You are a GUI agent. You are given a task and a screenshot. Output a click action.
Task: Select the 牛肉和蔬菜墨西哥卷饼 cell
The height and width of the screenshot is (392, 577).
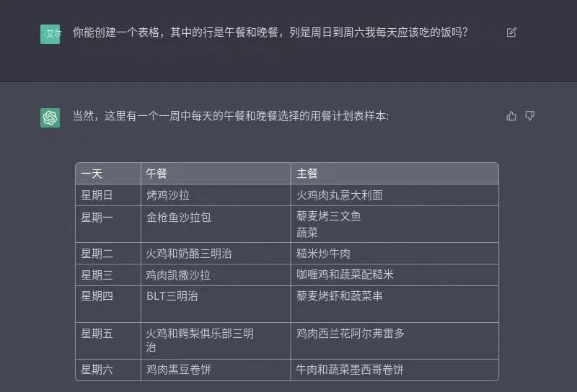tap(395, 370)
